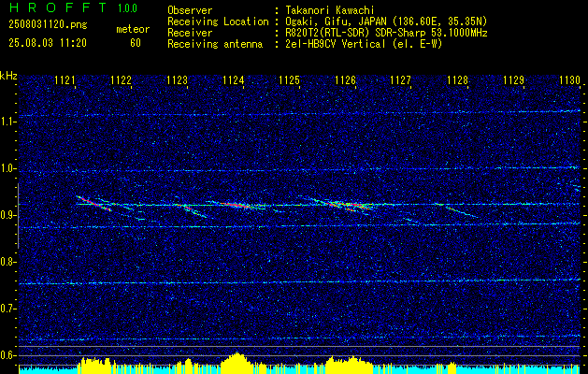The image size is (588, 374).
Task: Click the 1123 time marker
Action: pos(177,79)
